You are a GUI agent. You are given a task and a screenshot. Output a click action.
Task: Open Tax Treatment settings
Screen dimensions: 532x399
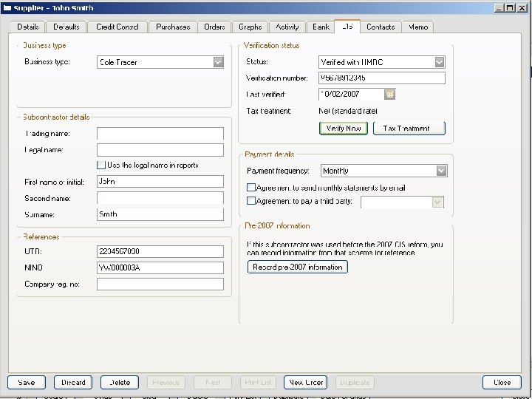click(x=409, y=129)
